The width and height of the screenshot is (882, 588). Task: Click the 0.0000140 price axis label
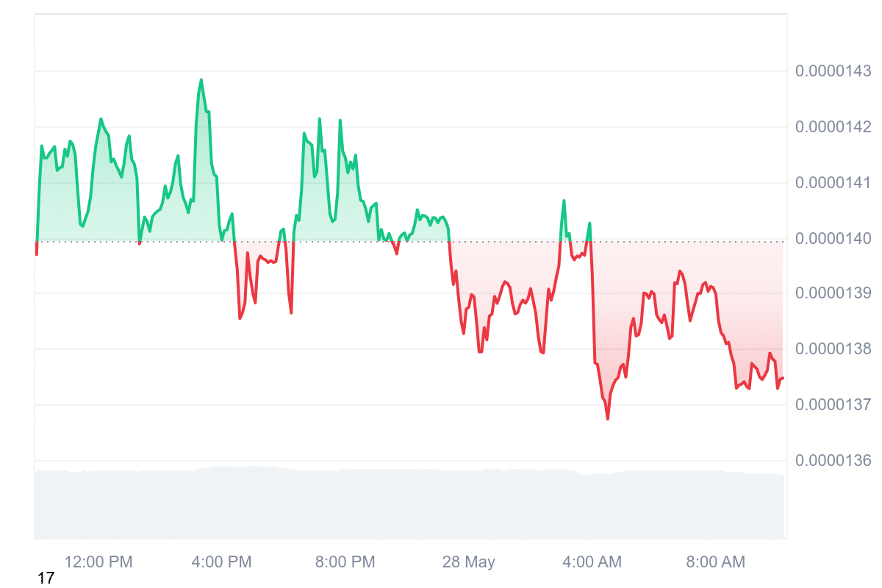[833, 238]
